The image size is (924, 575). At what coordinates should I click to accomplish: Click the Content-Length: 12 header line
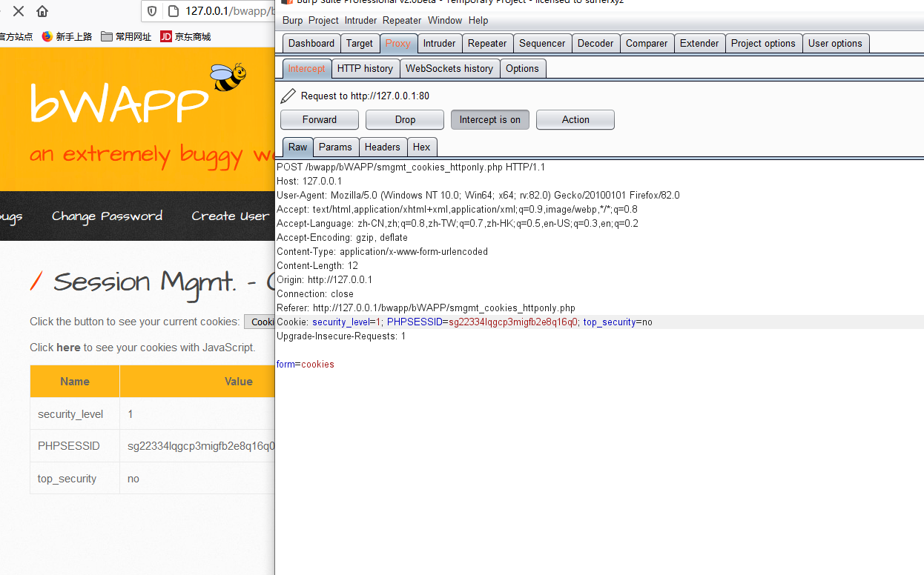click(317, 265)
